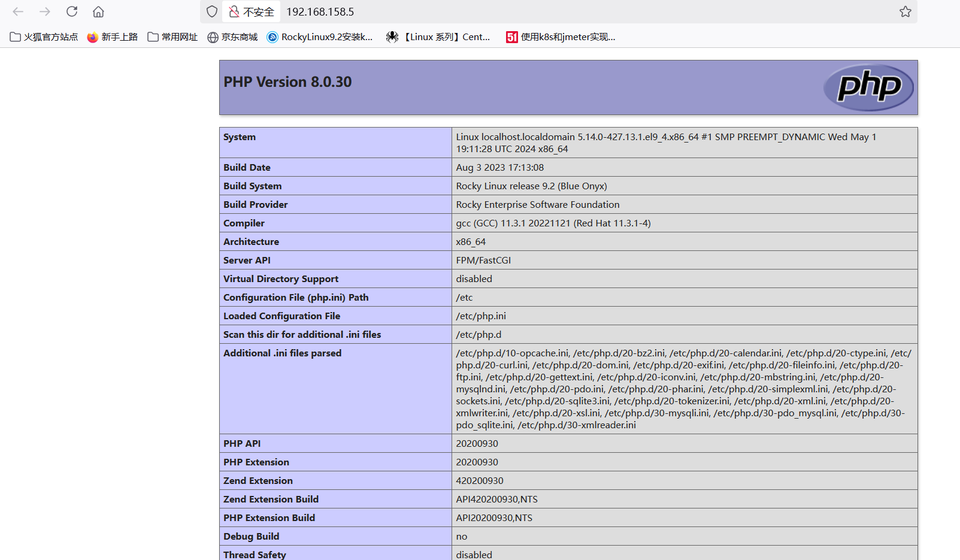Click the PHP Extension Build value API20200930,NTS
Screen dimensions: 960x560
[494, 518]
